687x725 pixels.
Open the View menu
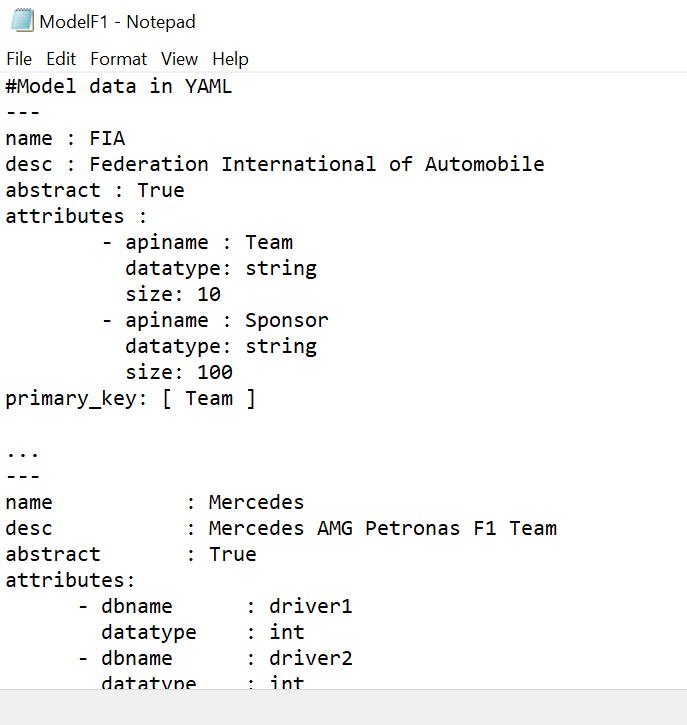click(179, 59)
